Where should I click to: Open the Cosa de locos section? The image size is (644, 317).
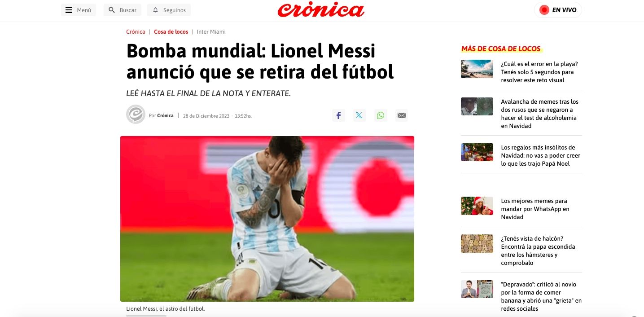(171, 32)
